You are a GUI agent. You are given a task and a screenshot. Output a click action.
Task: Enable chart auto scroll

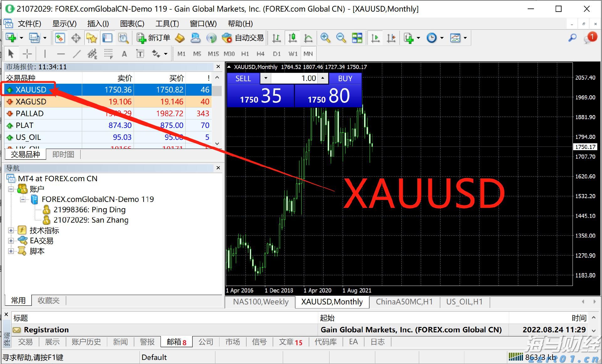pos(375,38)
